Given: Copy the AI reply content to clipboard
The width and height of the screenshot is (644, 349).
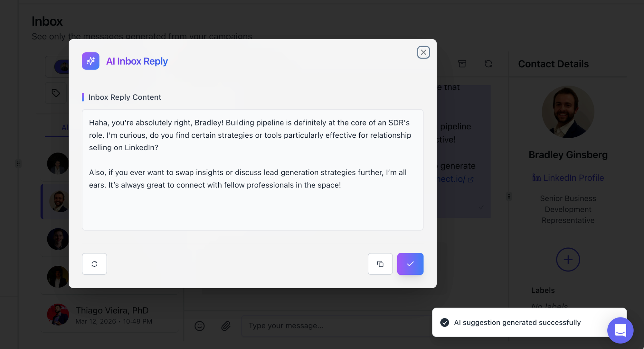Looking at the screenshot, I should point(380,264).
